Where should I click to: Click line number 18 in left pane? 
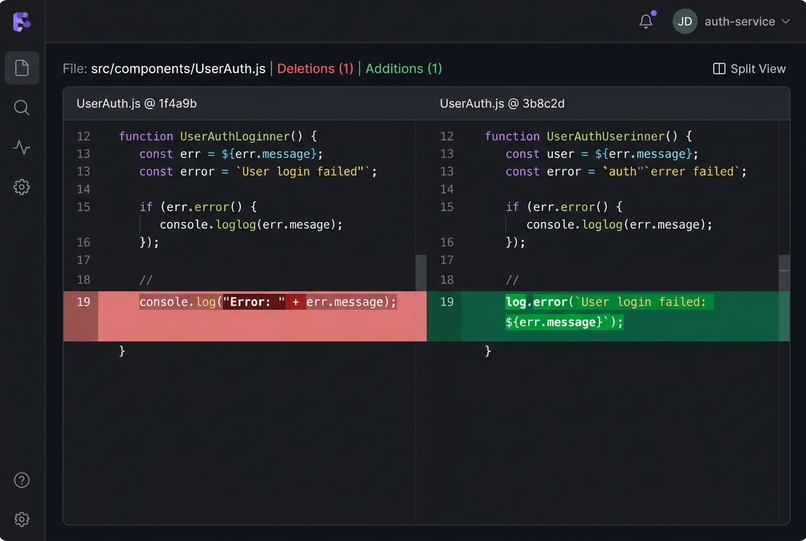pos(83,280)
